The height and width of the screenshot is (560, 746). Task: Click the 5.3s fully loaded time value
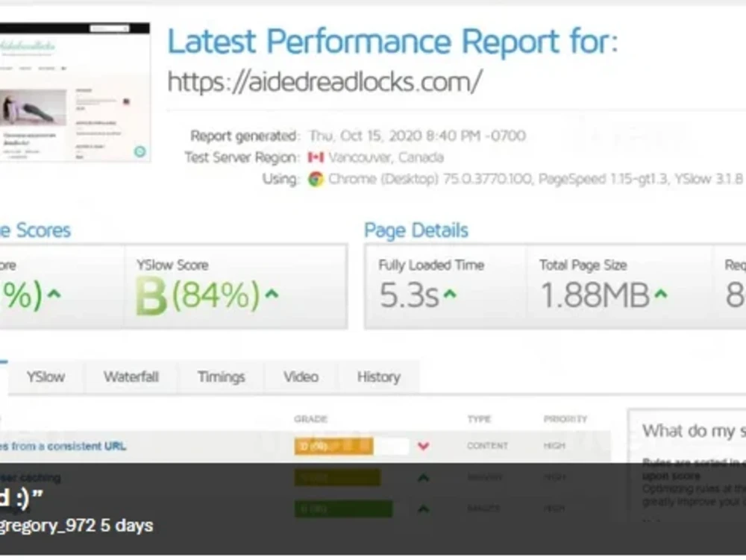409,296
